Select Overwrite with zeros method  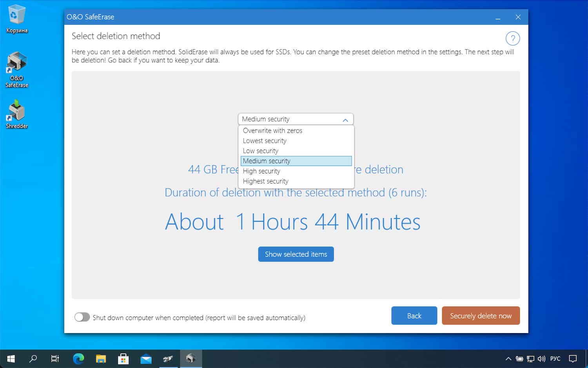[x=296, y=131]
